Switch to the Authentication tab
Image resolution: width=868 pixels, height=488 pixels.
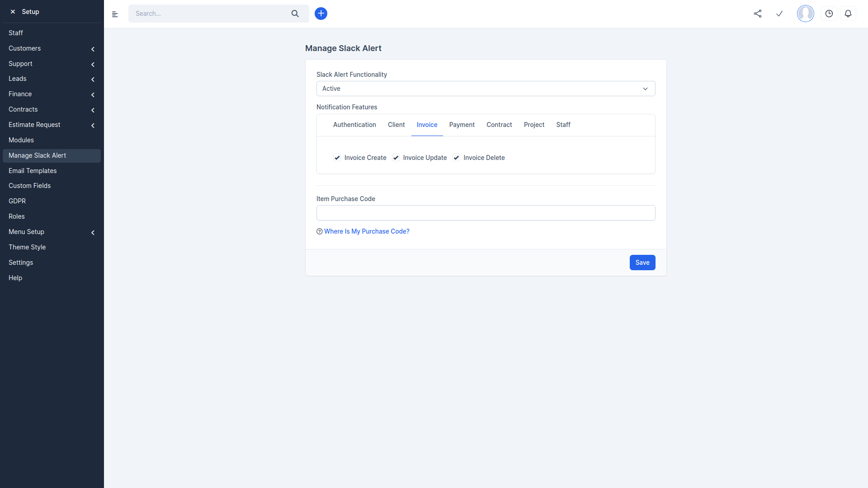tap(354, 125)
